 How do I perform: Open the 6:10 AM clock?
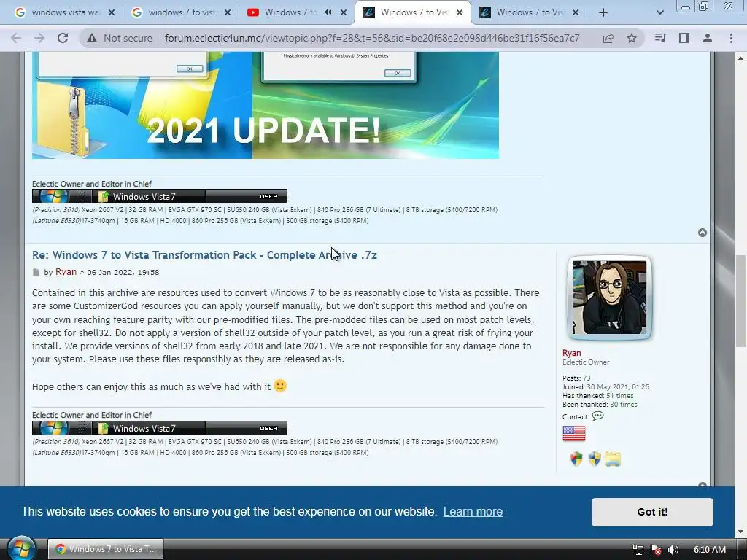(709, 550)
